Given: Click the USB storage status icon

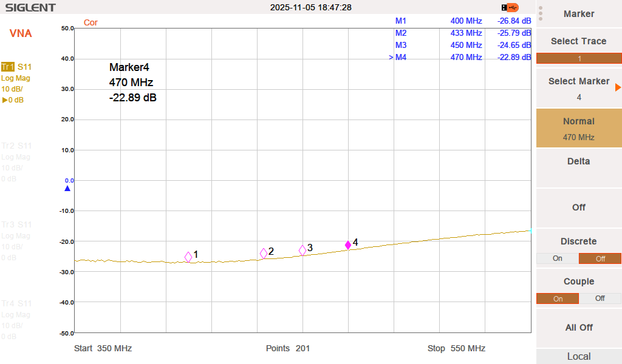Looking at the screenshot, I should click(x=510, y=7).
